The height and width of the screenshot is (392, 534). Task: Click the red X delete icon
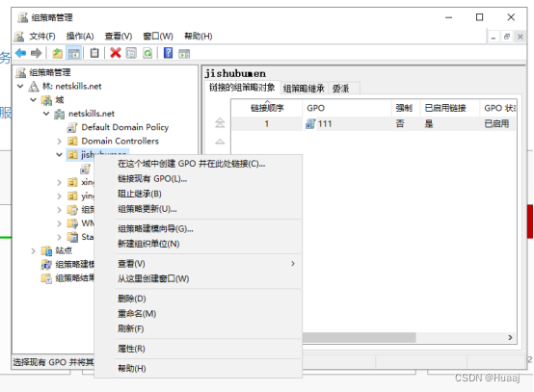coord(116,53)
